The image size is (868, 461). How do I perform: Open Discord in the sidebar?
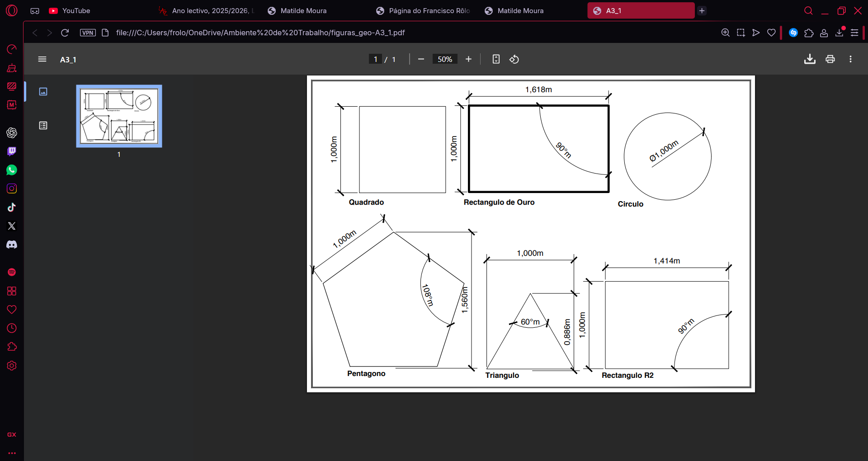coord(12,245)
